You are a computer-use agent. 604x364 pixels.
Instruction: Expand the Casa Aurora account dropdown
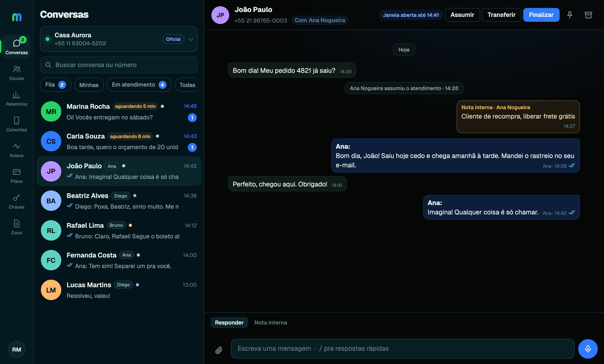119,39
